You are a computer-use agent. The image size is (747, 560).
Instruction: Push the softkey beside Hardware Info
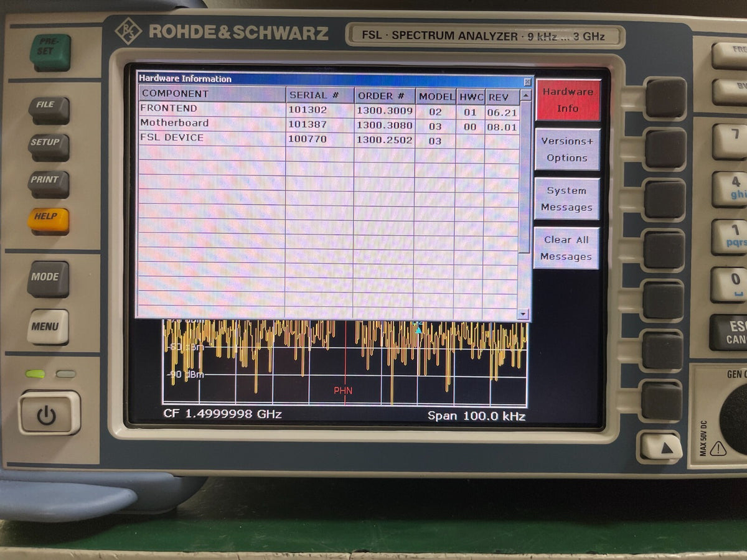point(665,98)
